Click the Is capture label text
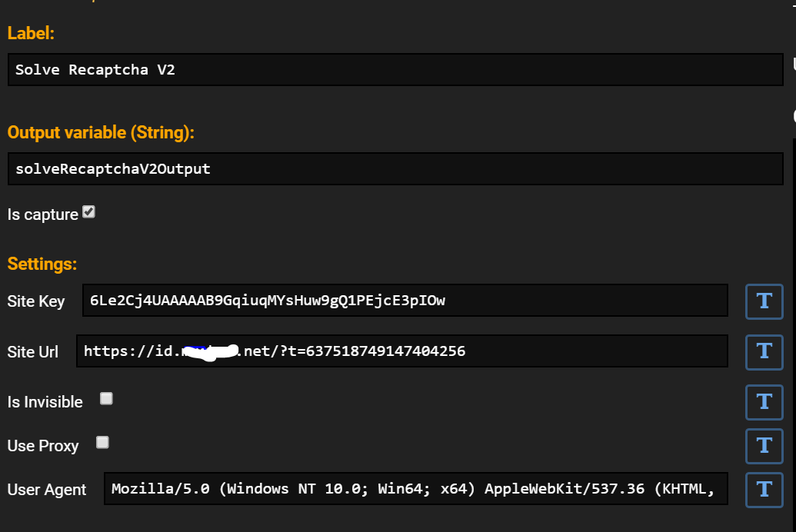796x532 pixels. [42, 214]
